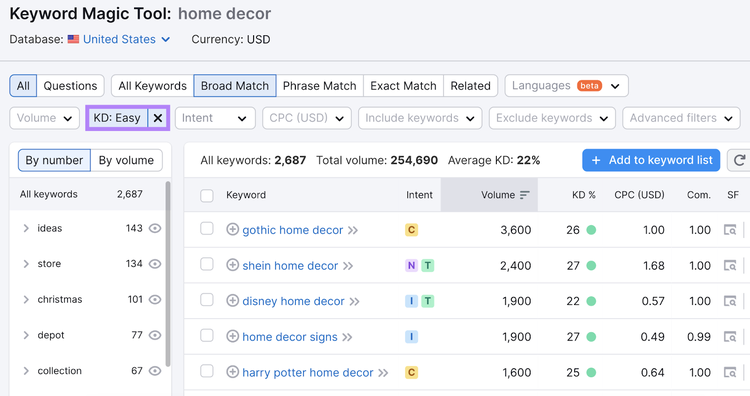Expand the collection keyword group
750x396 pixels.
[26, 371]
